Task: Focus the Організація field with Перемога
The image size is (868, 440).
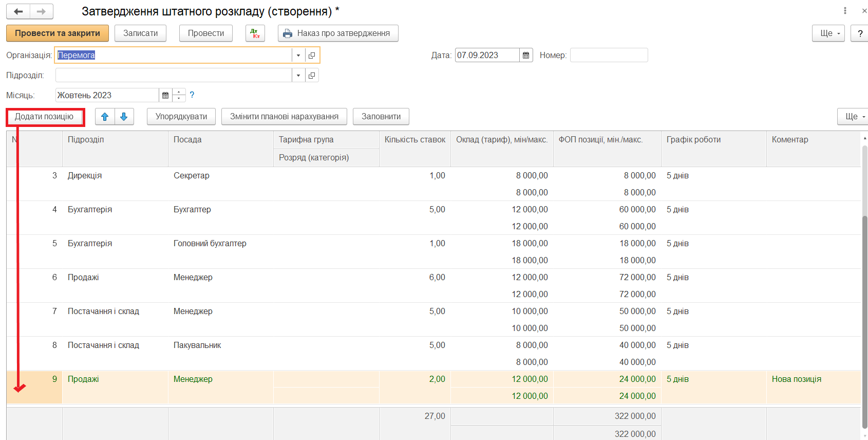Action: (174, 55)
